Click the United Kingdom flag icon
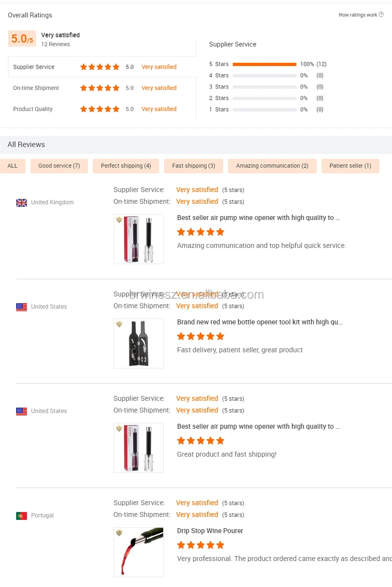The image size is (392, 587). pos(22,202)
